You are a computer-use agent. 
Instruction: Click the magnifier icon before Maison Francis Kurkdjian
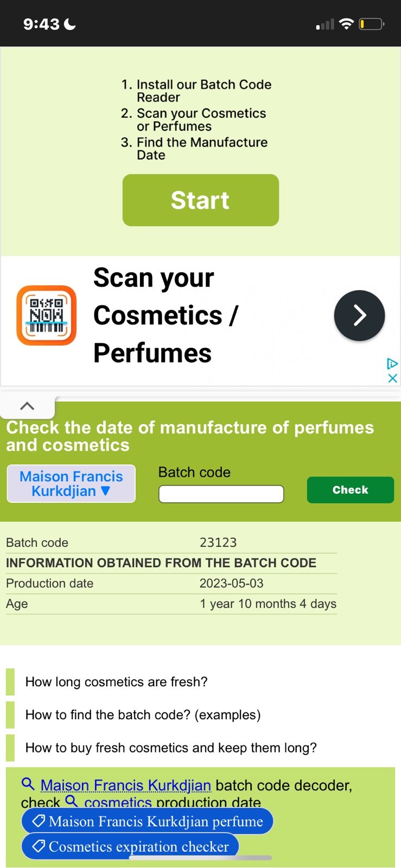[28, 783]
